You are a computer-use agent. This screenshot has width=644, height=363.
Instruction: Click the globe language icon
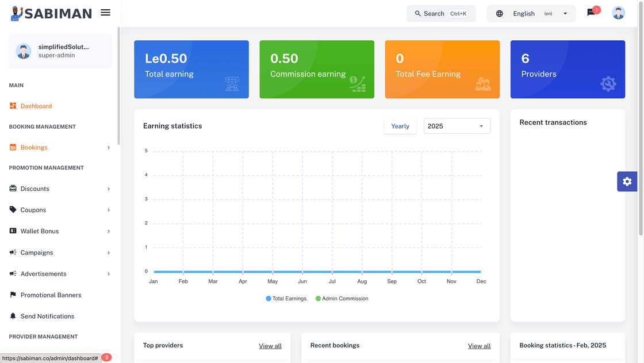tap(500, 14)
